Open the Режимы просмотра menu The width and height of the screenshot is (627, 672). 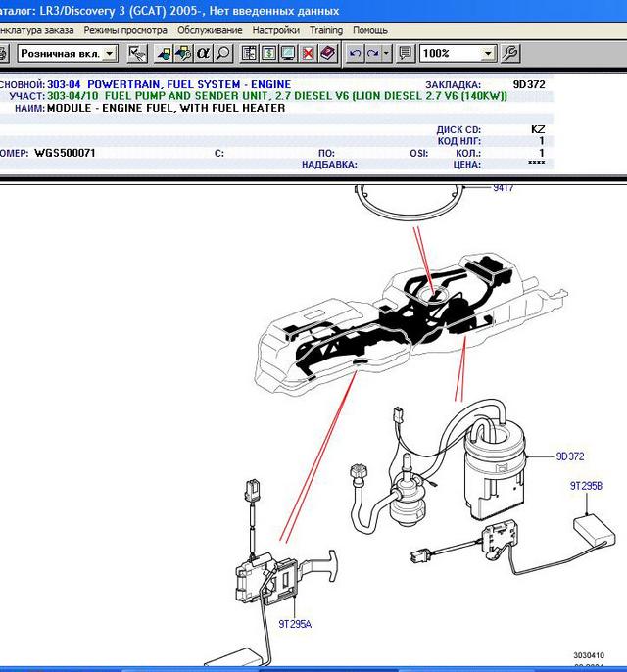coord(125,30)
